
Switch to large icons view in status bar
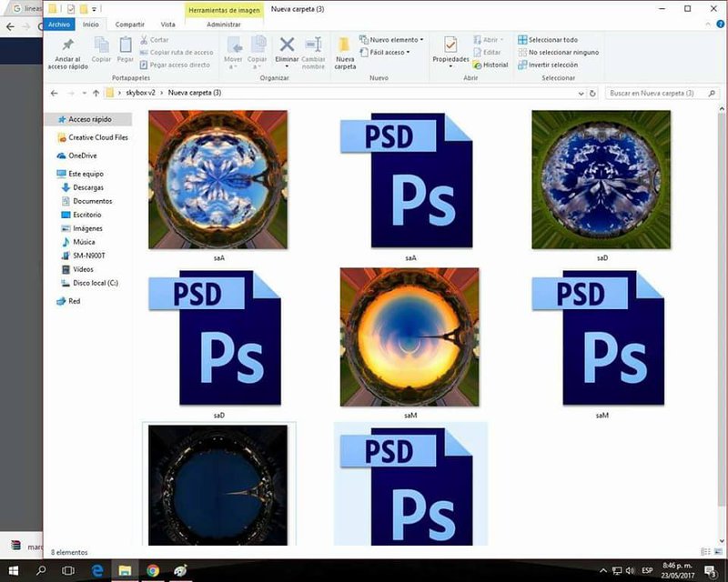[718, 552]
